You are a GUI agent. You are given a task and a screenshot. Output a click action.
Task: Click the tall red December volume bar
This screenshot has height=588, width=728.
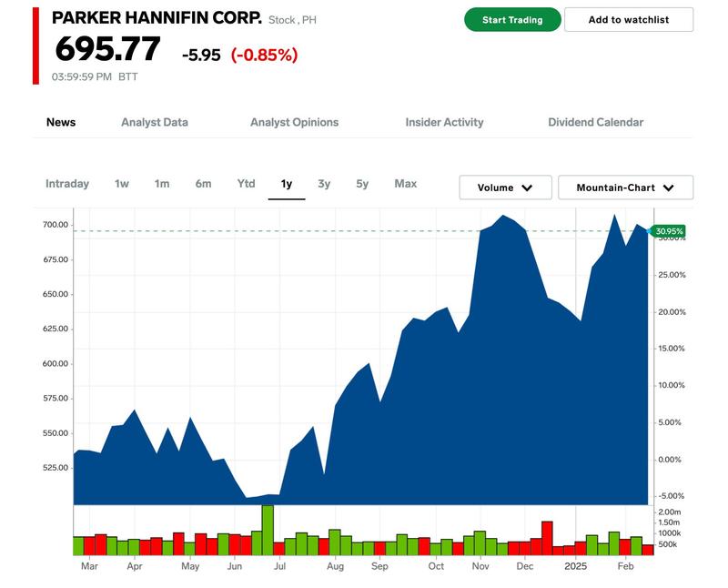pos(547,538)
